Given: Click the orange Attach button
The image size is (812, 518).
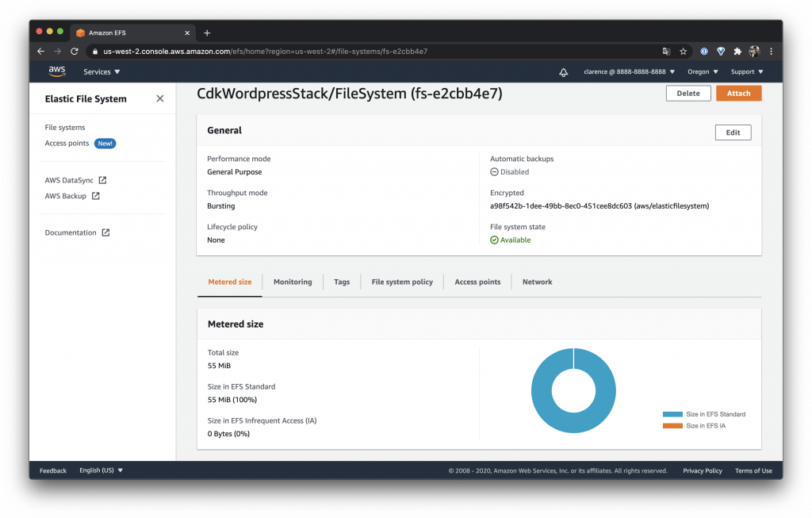Looking at the screenshot, I should [738, 94].
